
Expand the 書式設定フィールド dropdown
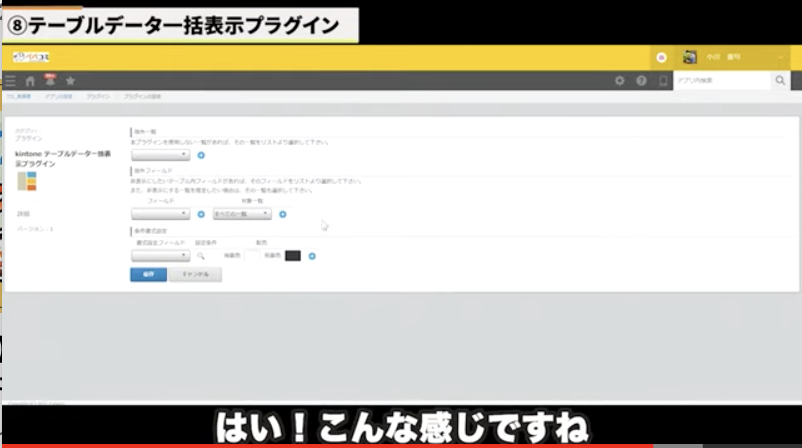point(160,256)
